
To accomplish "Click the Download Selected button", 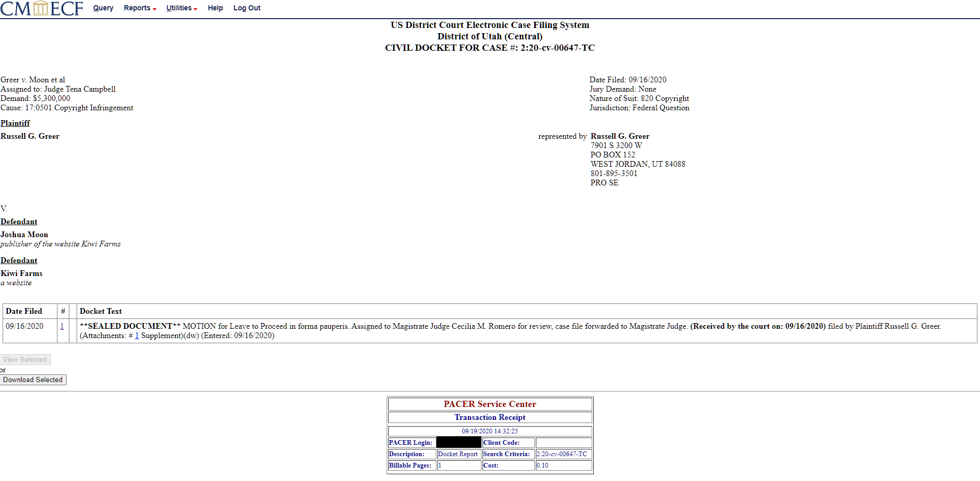I will click(x=33, y=380).
